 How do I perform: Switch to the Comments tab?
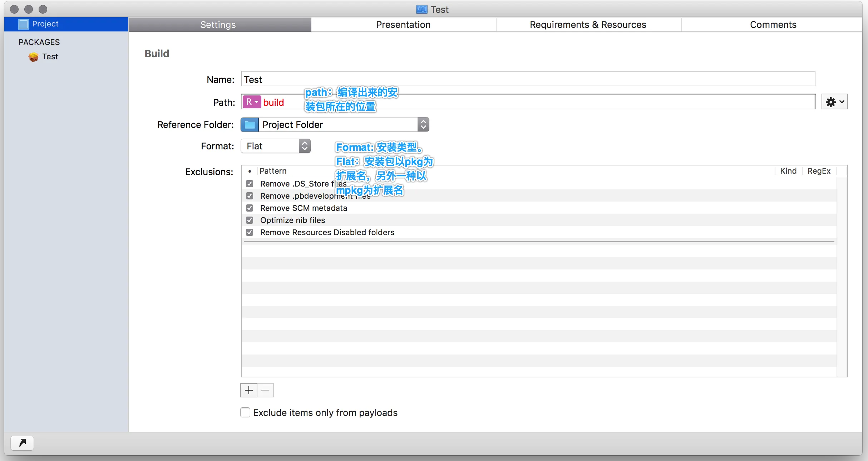pyautogui.click(x=773, y=25)
